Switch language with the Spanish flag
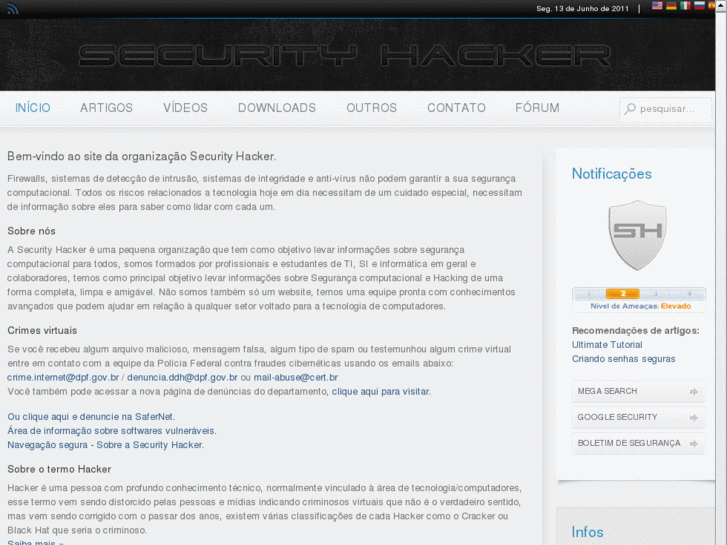 (711, 6)
